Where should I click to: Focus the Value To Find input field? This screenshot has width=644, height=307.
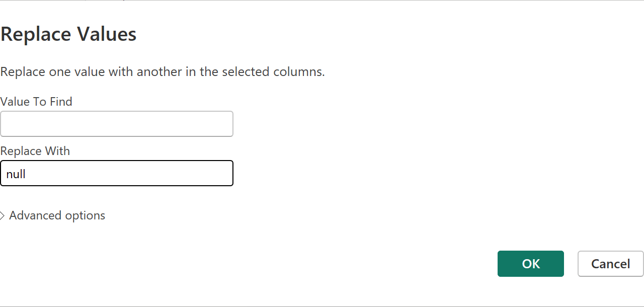117,124
